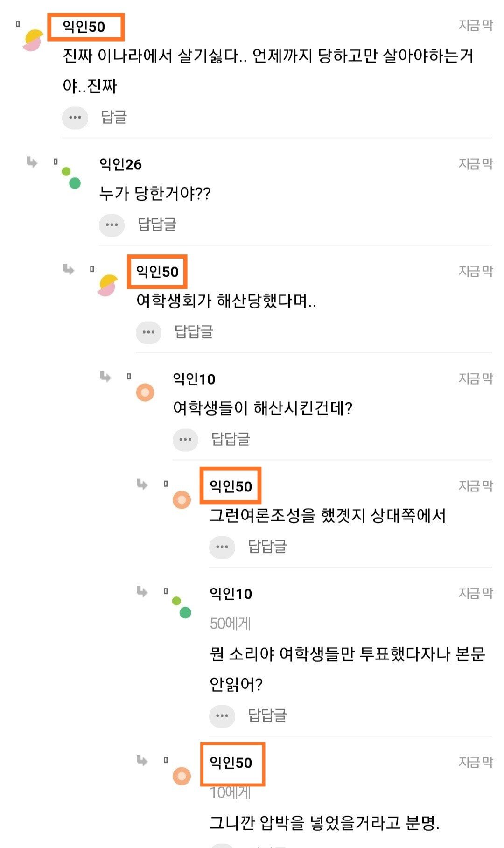The image size is (504, 848).
Task: Click 답답글 under 여학생회가 해산당했다며 comment
Action: tap(194, 332)
